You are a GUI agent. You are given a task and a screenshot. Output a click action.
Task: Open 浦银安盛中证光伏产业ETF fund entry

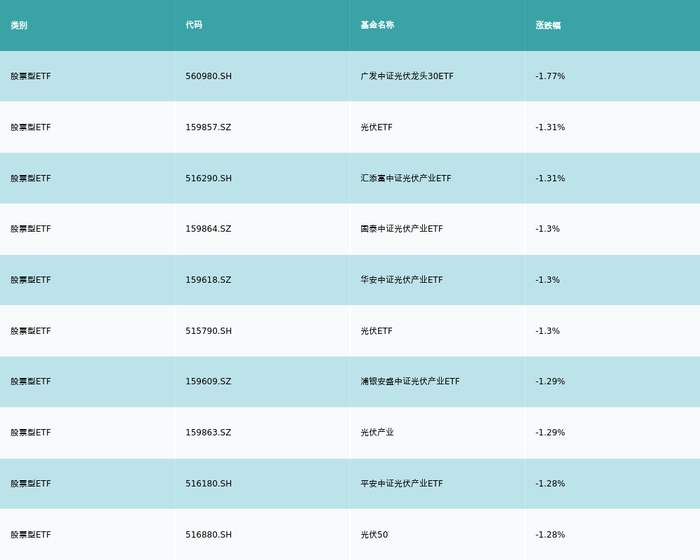click(x=410, y=382)
